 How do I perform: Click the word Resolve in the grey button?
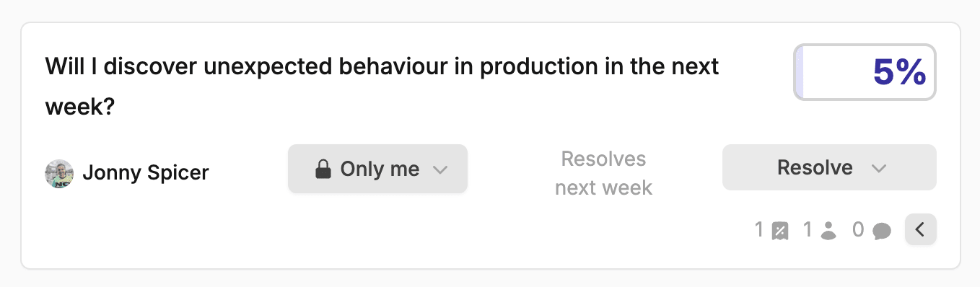[x=815, y=168]
